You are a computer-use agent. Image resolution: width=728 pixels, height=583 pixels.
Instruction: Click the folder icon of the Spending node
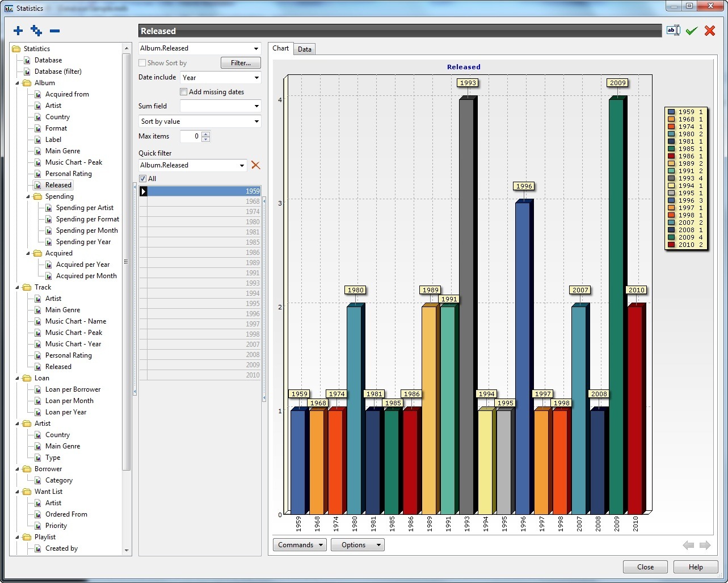[x=37, y=196]
